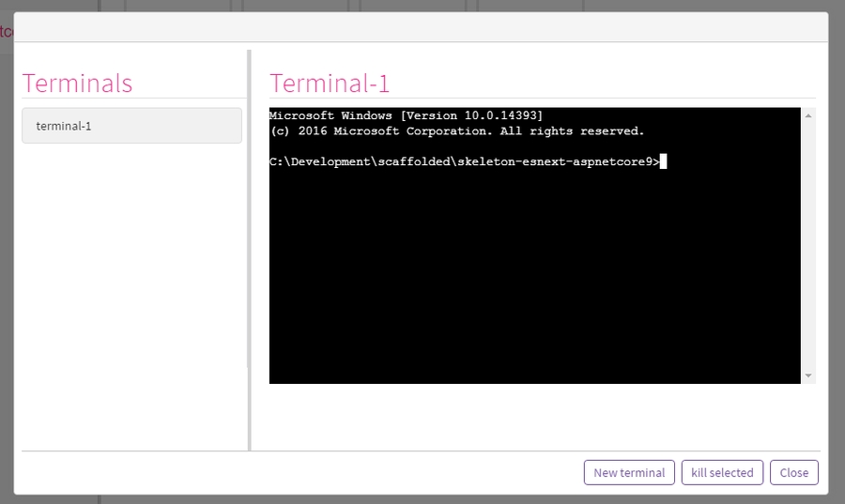Click the white cursor block at prompt
Viewport: 845px width, 504px height.
click(x=663, y=161)
